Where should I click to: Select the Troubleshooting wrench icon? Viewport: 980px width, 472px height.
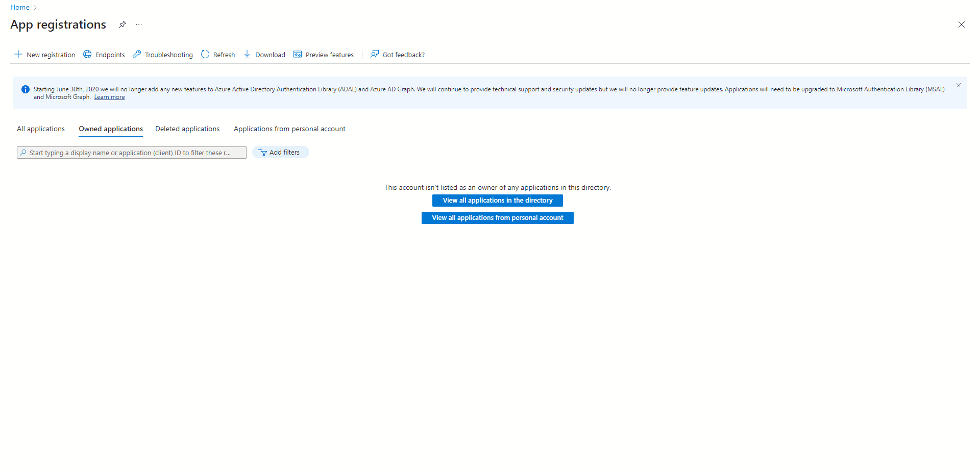tap(136, 54)
